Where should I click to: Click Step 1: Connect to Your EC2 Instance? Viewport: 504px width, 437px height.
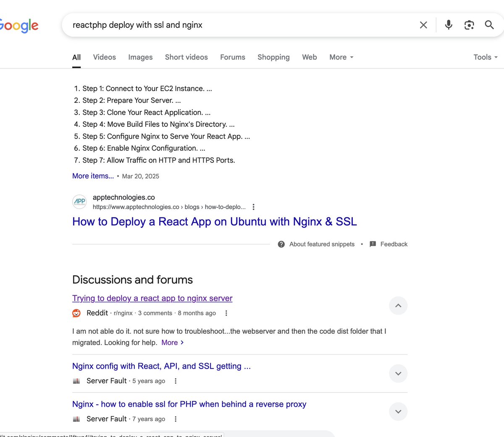(x=147, y=89)
